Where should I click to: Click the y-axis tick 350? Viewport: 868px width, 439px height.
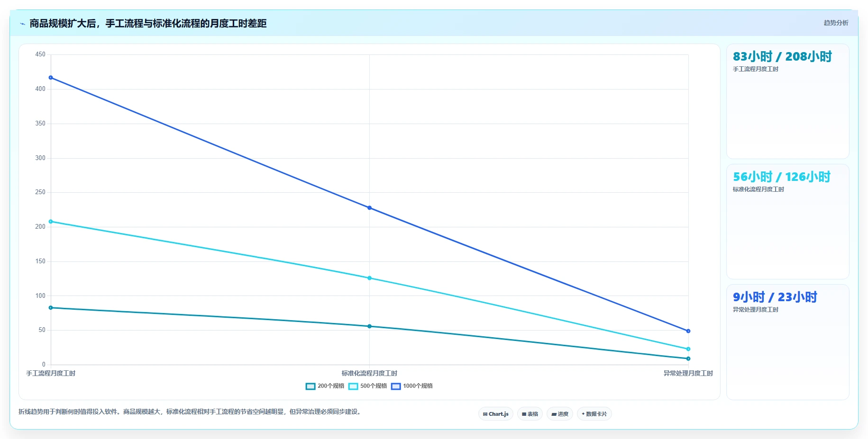pyautogui.click(x=40, y=124)
